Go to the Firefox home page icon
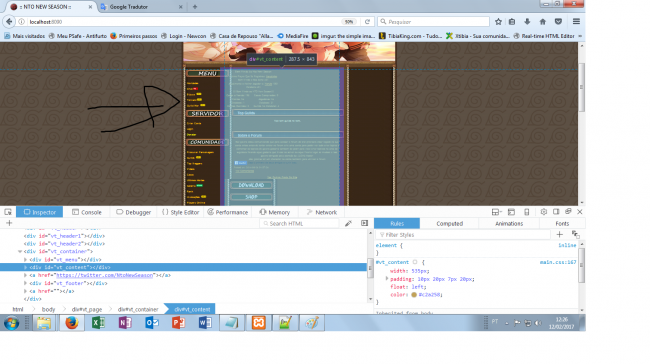This screenshot has width=650, height=364. [543, 22]
